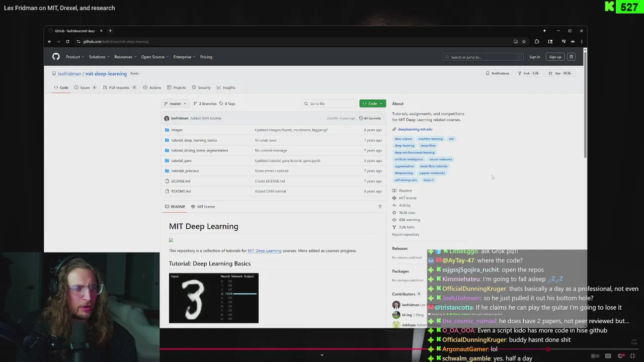Image resolution: width=644 pixels, height=362 pixels.
Task: Focus the Go to file search box
Action: (x=329, y=104)
